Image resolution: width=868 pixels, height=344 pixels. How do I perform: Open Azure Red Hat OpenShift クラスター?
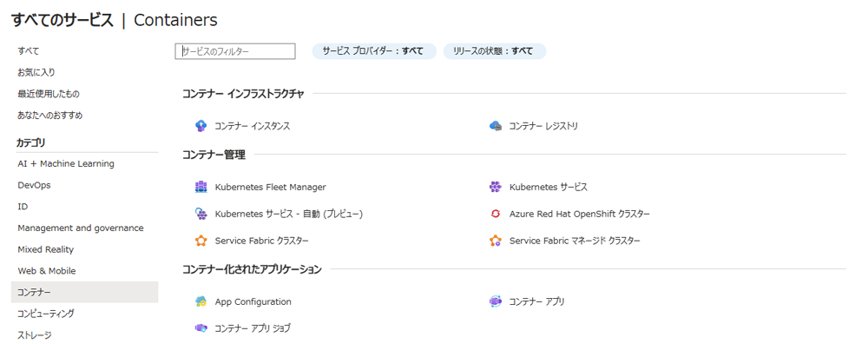(580, 214)
